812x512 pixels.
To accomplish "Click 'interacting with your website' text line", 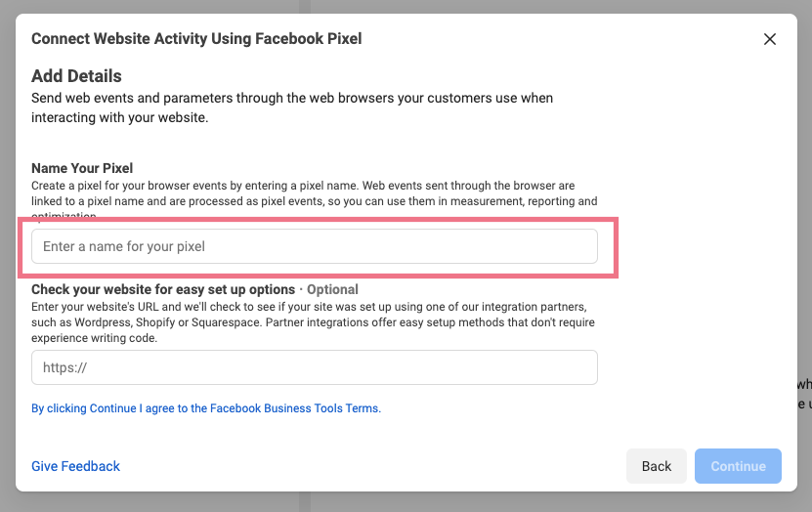I will coord(120,117).
